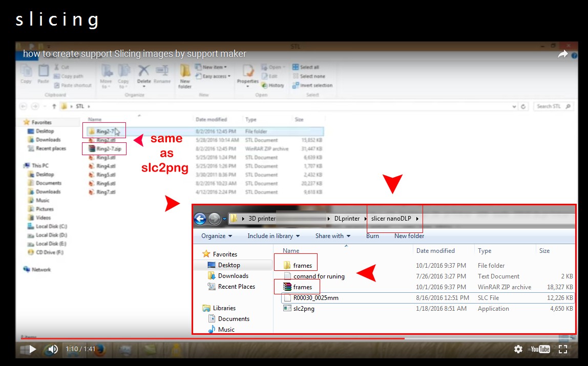The width and height of the screenshot is (588, 366).
Task: Click Invert selection in the ribbon
Action: click(x=312, y=85)
